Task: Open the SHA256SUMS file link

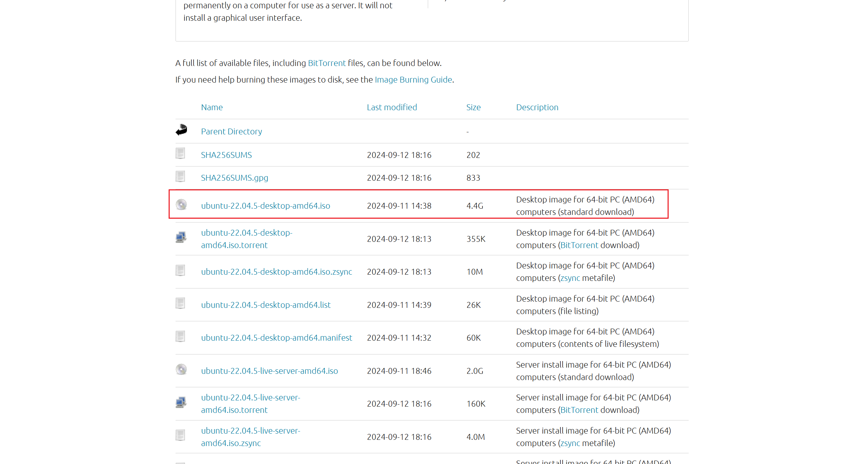Action: click(226, 155)
